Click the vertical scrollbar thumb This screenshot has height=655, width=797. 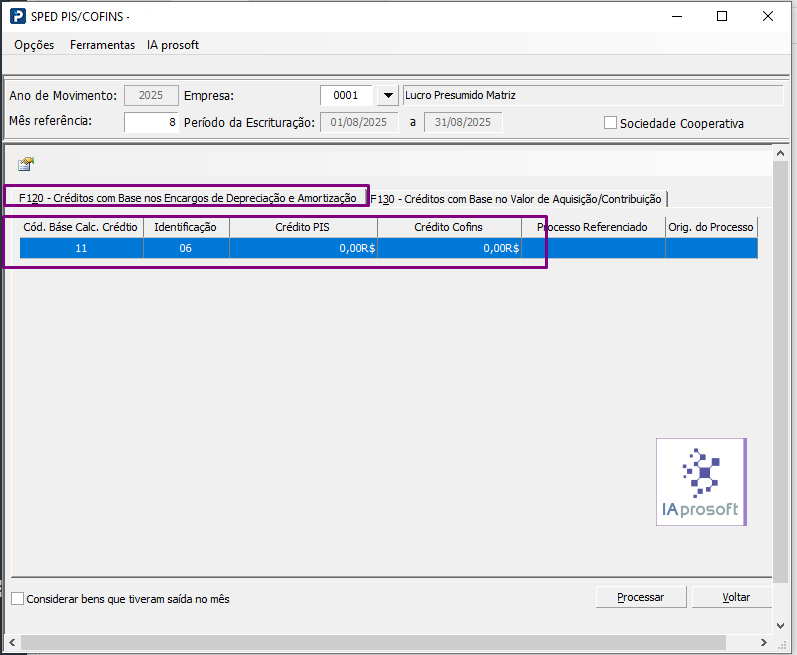(x=780, y=372)
